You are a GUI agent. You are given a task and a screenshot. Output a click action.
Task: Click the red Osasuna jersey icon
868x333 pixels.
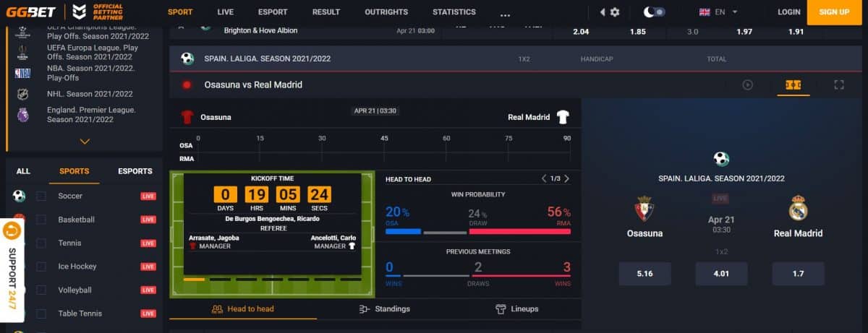(x=188, y=117)
